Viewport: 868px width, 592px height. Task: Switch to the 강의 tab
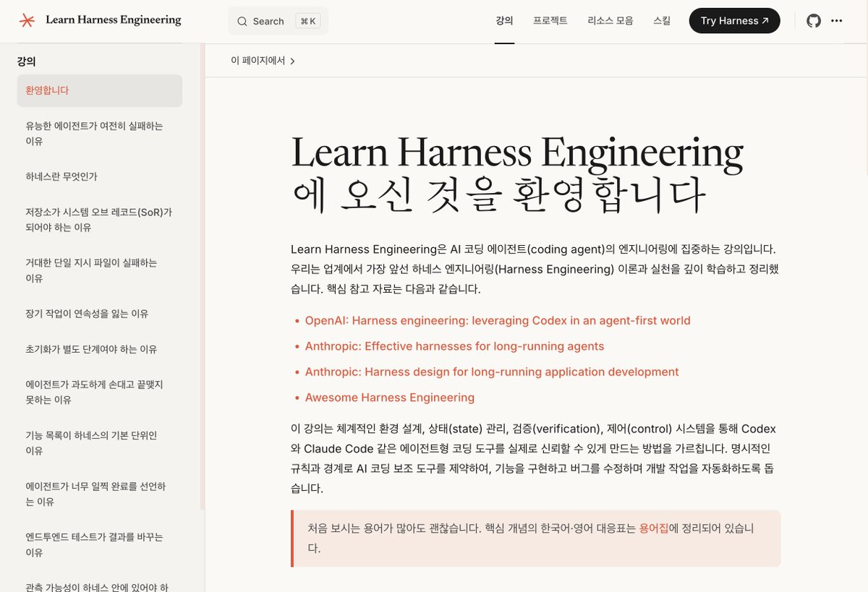pos(504,21)
